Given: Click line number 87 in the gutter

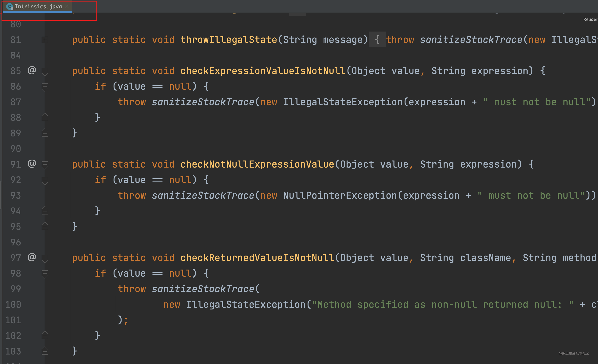Looking at the screenshot, I should point(16,102).
